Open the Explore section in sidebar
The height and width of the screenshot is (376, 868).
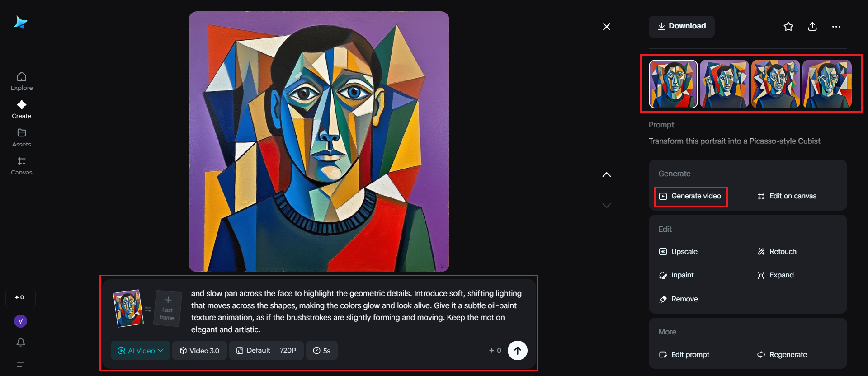[22, 81]
